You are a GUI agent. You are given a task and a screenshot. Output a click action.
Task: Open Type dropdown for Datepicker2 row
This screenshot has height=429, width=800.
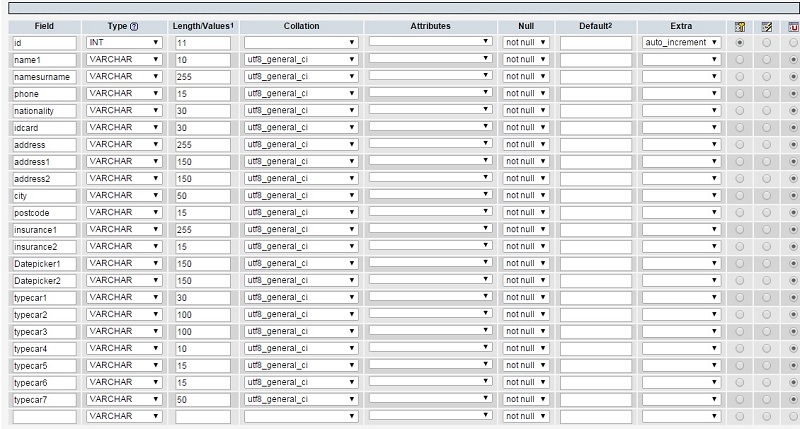124,280
